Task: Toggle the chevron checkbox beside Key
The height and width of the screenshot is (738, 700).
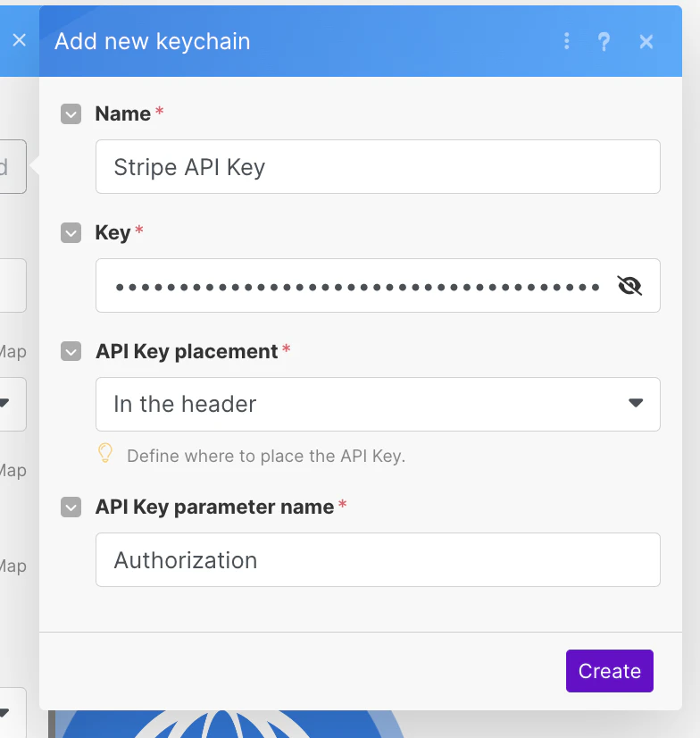Action: 71,232
